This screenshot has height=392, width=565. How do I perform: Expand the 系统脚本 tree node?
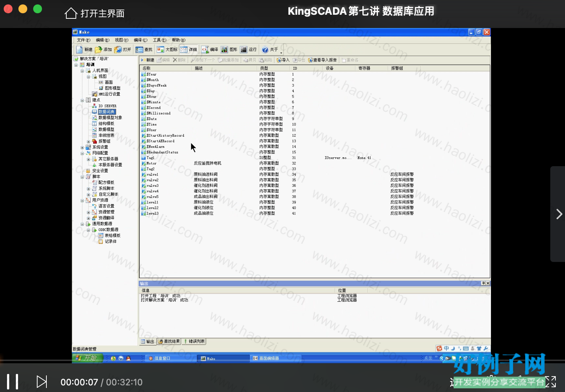coord(88,188)
